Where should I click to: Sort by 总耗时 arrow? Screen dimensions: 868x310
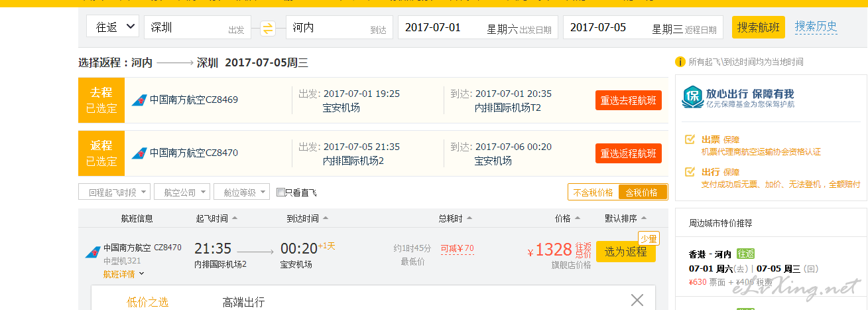point(469,218)
